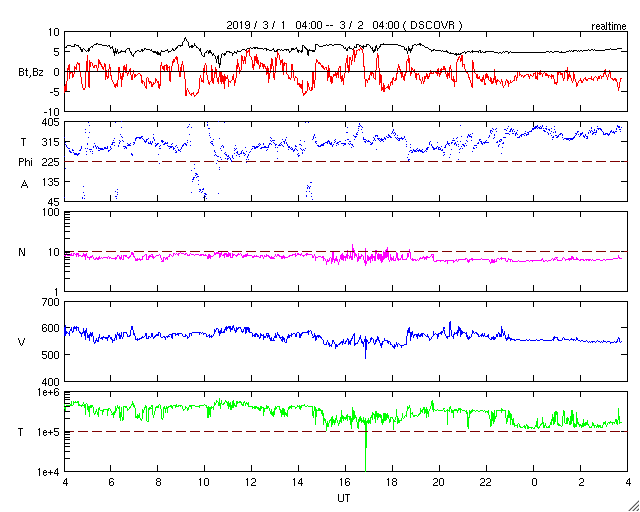Click the 405 tick on Phi axis

pos(51,122)
